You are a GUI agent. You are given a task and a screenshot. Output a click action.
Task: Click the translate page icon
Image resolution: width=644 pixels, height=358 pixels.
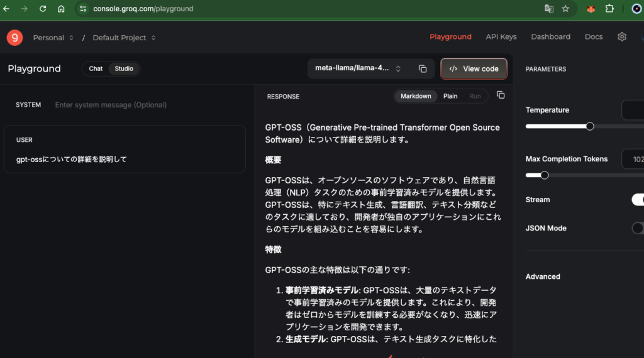pos(548,9)
